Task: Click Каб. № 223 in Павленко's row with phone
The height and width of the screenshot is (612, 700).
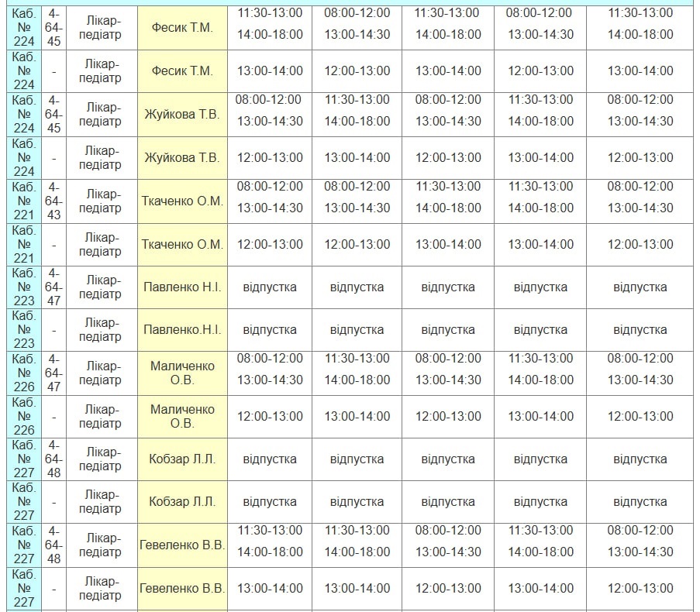Action: tap(24, 287)
